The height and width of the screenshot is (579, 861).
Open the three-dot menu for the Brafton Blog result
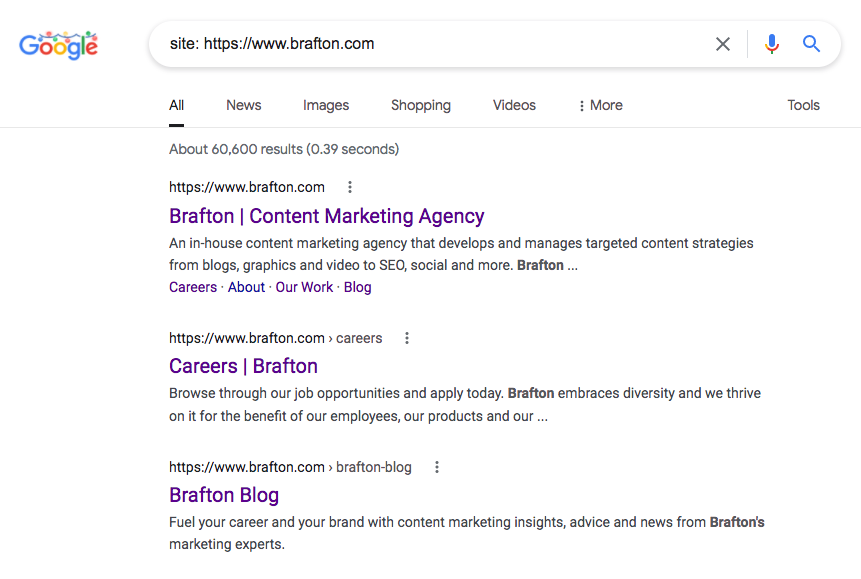437,467
